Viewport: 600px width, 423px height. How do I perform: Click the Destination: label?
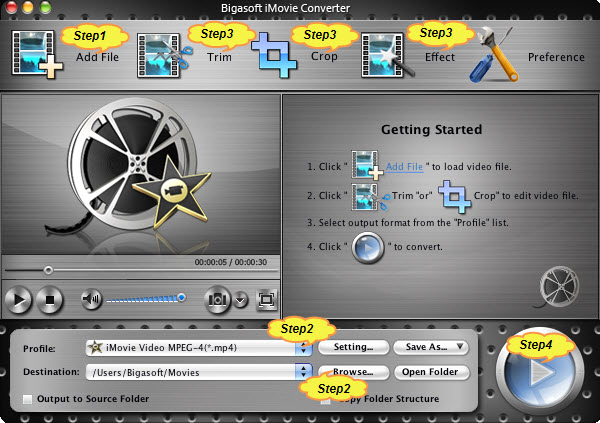pos(51,372)
